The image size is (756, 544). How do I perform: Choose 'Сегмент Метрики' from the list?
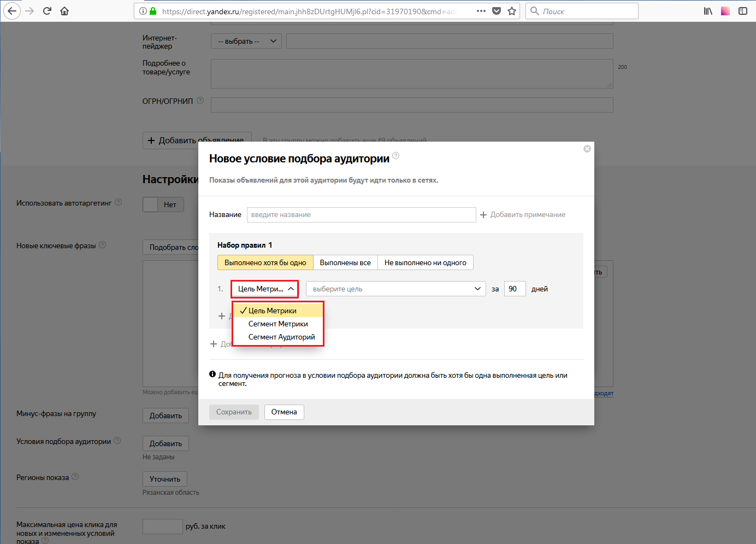pos(278,324)
